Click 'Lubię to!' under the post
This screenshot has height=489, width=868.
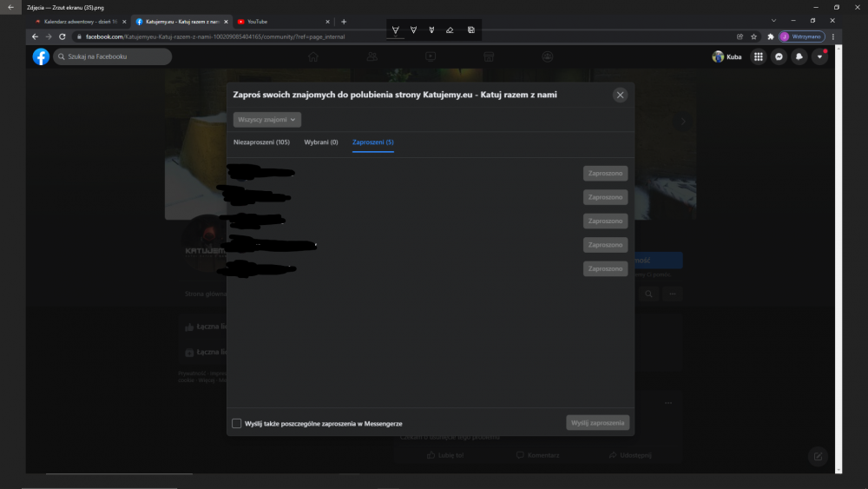point(445,455)
